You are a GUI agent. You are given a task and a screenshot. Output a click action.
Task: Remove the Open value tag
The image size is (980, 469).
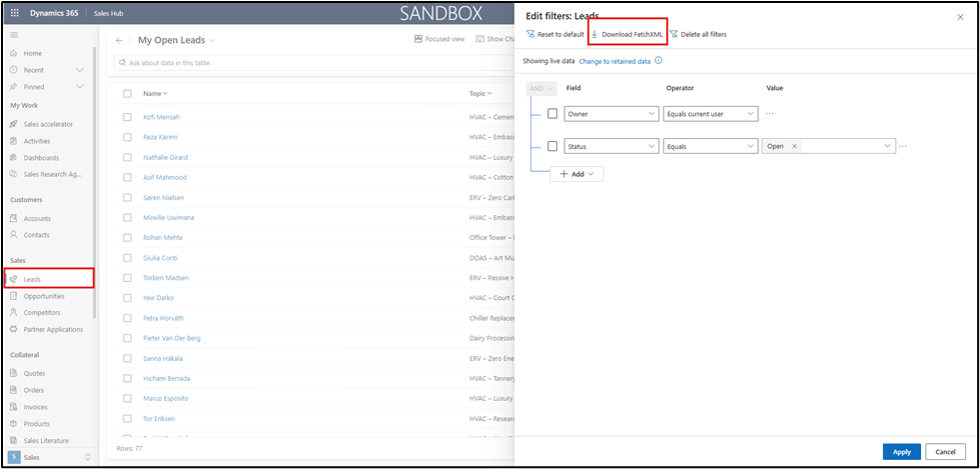(794, 146)
